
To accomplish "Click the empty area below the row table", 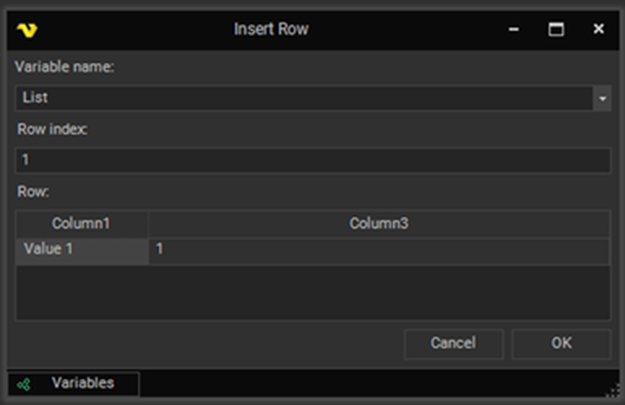I will (x=313, y=292).
